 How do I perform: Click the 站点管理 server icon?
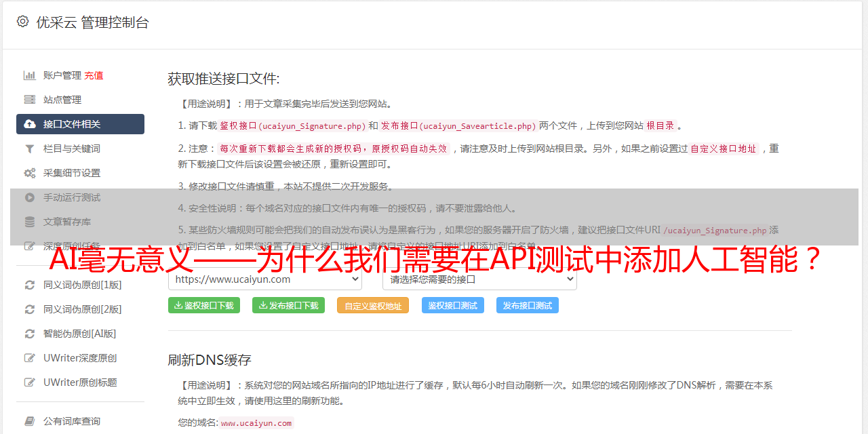coord(30,100)
